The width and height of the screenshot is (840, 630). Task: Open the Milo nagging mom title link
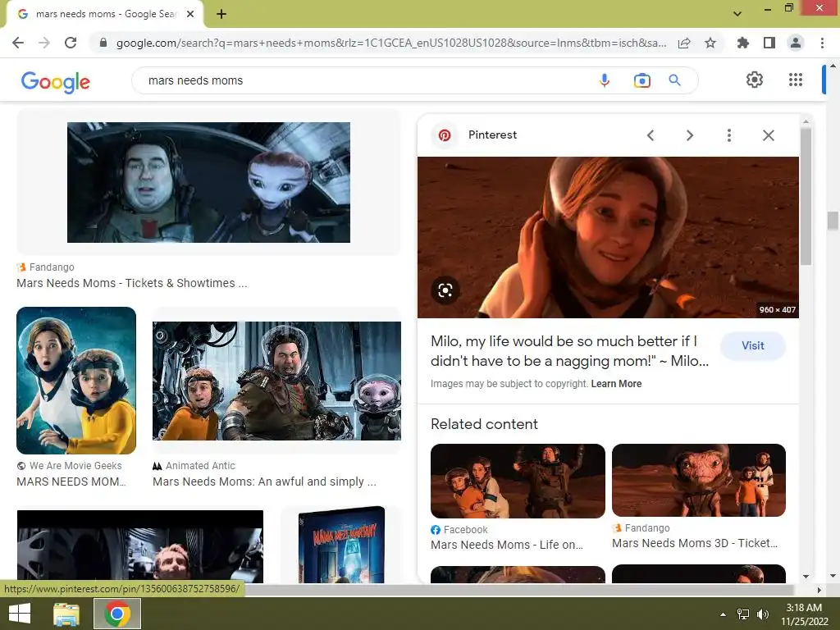(x=569, y=351)
